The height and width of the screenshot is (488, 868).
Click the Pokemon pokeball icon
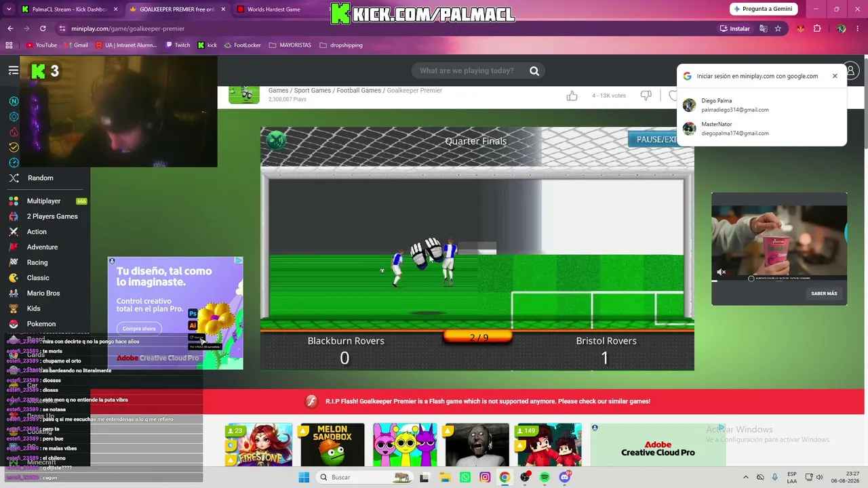tap(14, 324)
